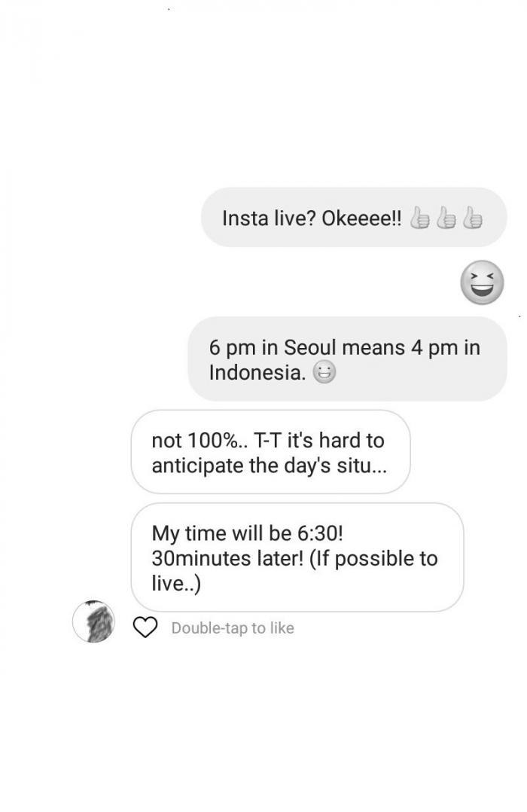Click the '6:30!' time text
Viewport: 527px width, 812px height.
coord(321,533)
